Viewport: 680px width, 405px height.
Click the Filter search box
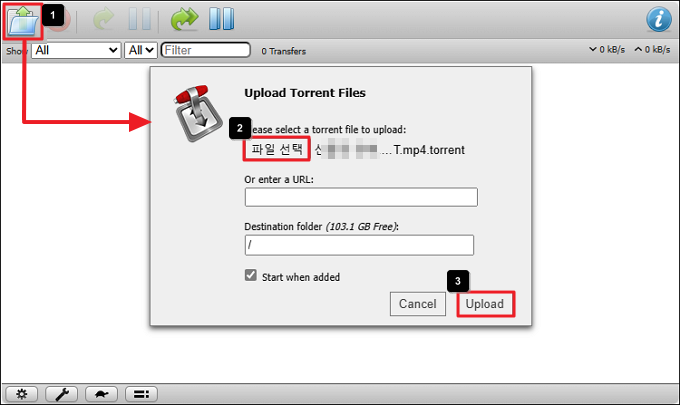coord(206,50)
